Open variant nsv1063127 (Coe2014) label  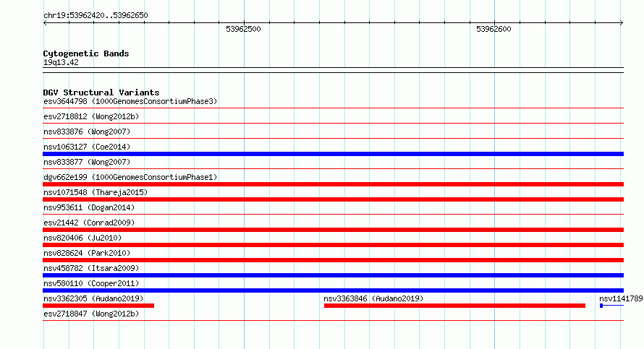pos(87,147)
